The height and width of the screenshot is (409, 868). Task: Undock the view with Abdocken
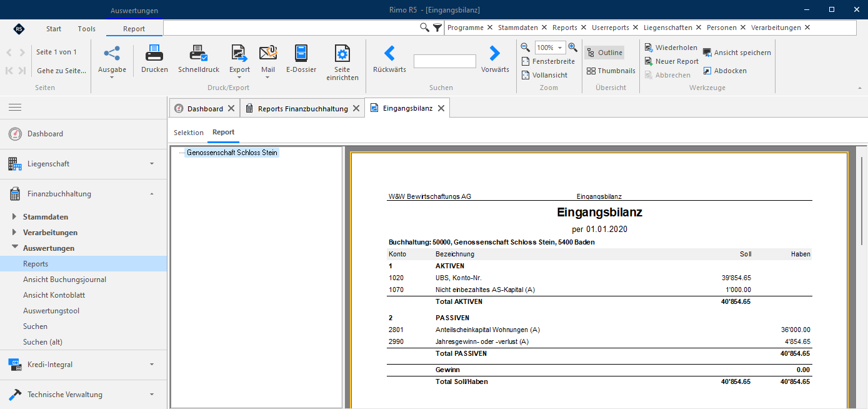click(x=725, y=71)
